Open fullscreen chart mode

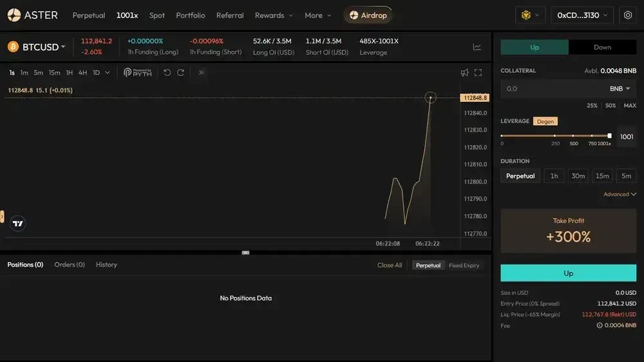coord(478,73)
